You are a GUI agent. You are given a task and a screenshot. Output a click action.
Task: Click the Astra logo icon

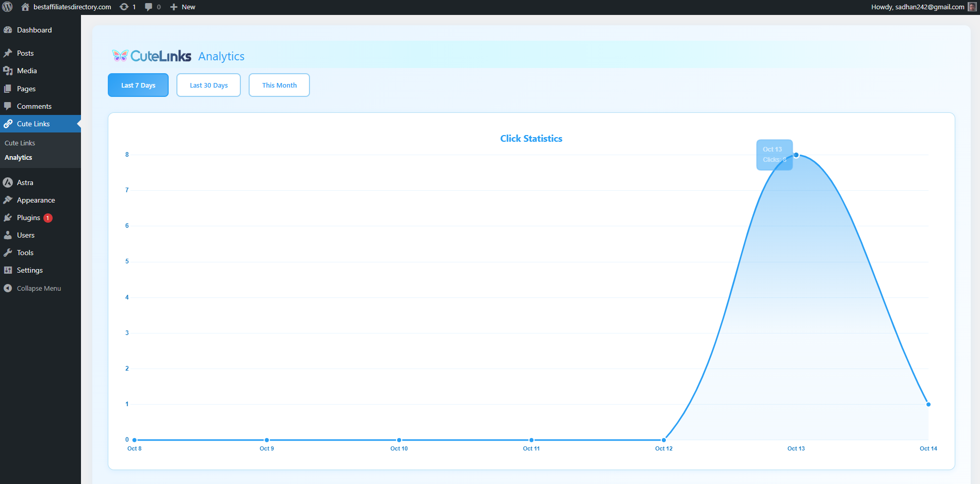[8, 182]
